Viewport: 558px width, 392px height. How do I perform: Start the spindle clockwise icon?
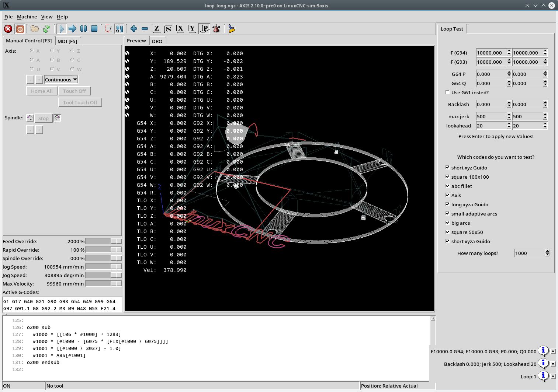57,118
